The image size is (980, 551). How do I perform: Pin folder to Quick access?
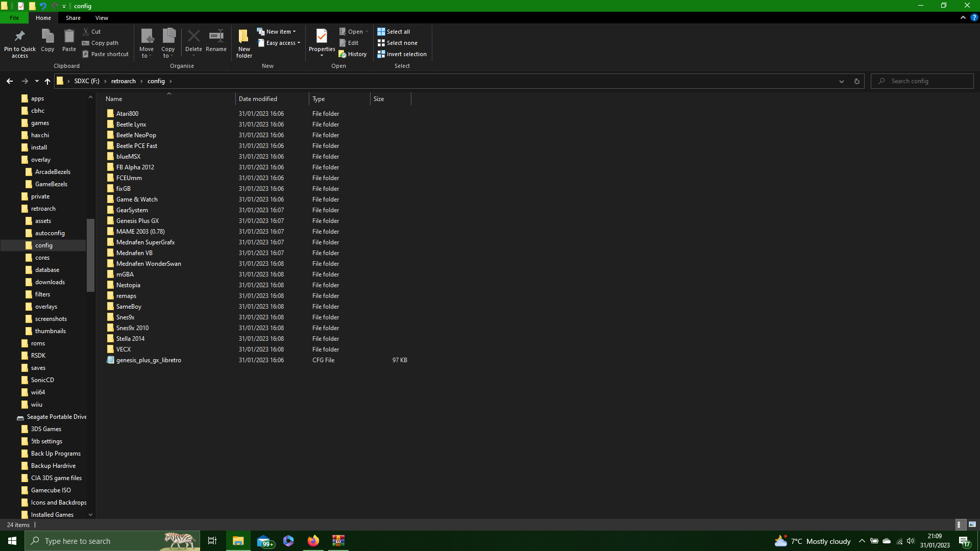coord(20,43)
